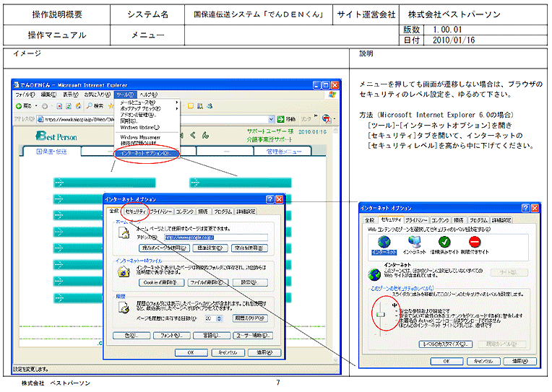Image resolution: width=552 pixels, height=392 pixels.
Task: Open the ファイル menu in IE
Action: [25, 95]
